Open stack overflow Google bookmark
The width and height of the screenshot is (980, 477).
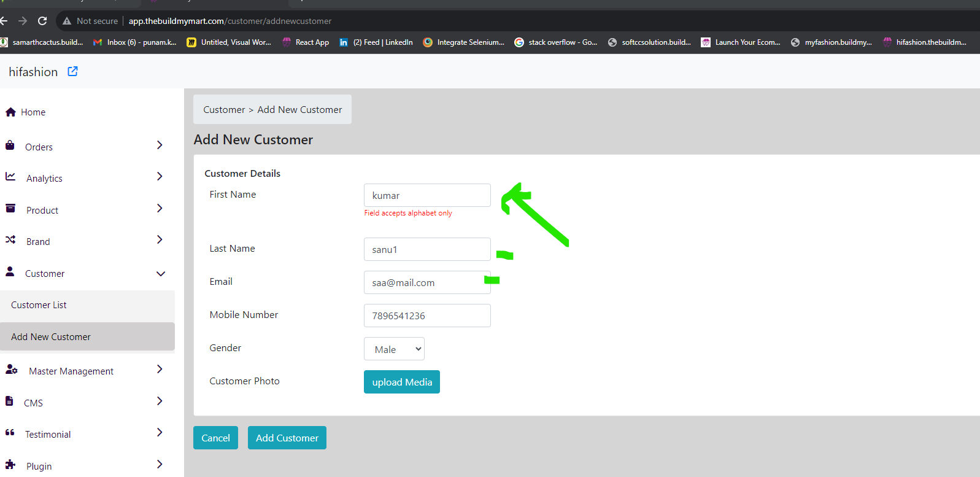point(556,42)
